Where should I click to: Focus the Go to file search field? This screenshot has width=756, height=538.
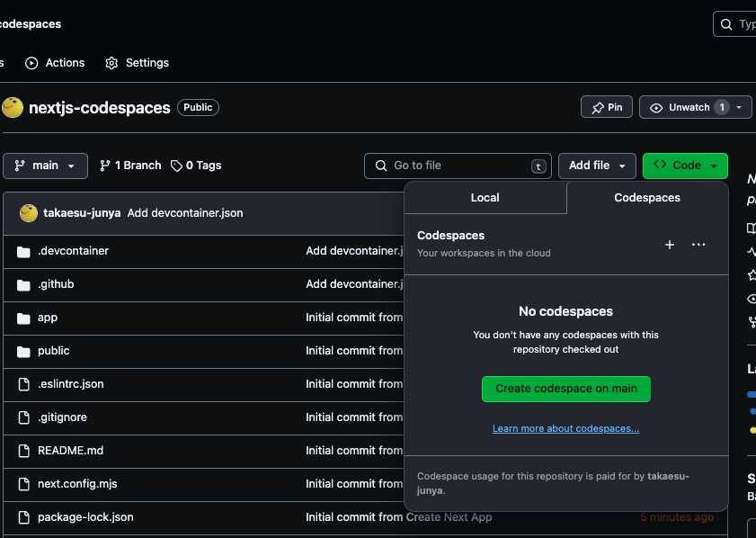458,166
